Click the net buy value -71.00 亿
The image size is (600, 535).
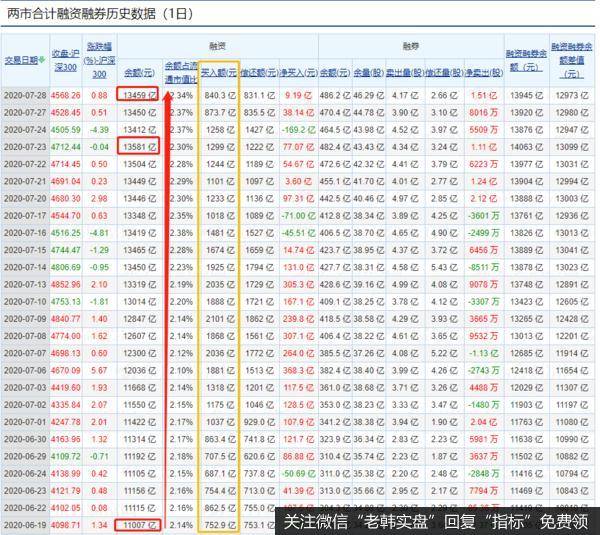click(298, 216)
